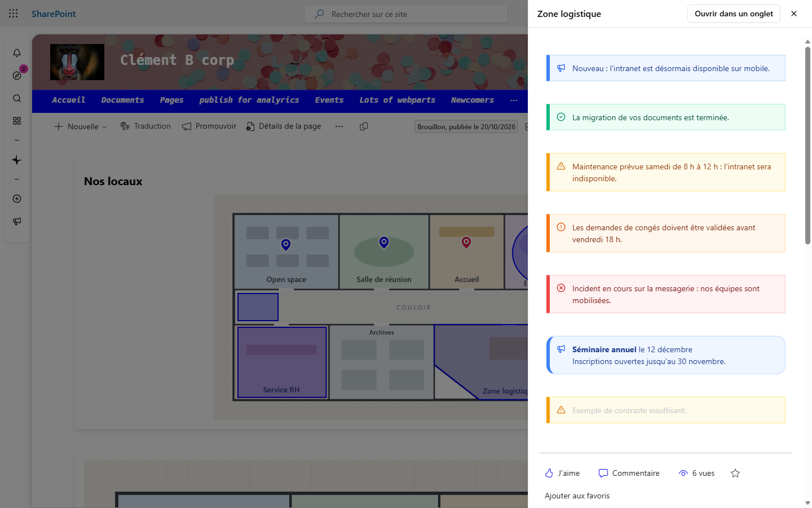The width and height of the screenshot is (812, 508).
Task: Toggle the favorite star icon
Action: tap(735, 473)
